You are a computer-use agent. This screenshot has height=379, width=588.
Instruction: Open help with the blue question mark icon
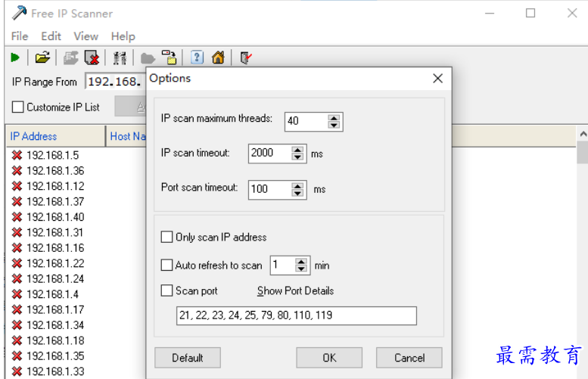(197, 57)
